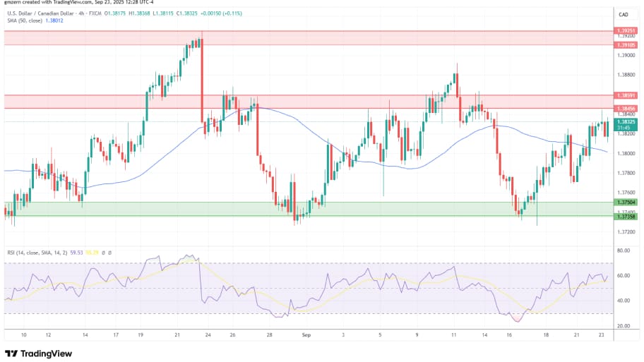644x362 pixels.
Task: Click the 1.39105 red price label
Action: click(x=624, y=44)
